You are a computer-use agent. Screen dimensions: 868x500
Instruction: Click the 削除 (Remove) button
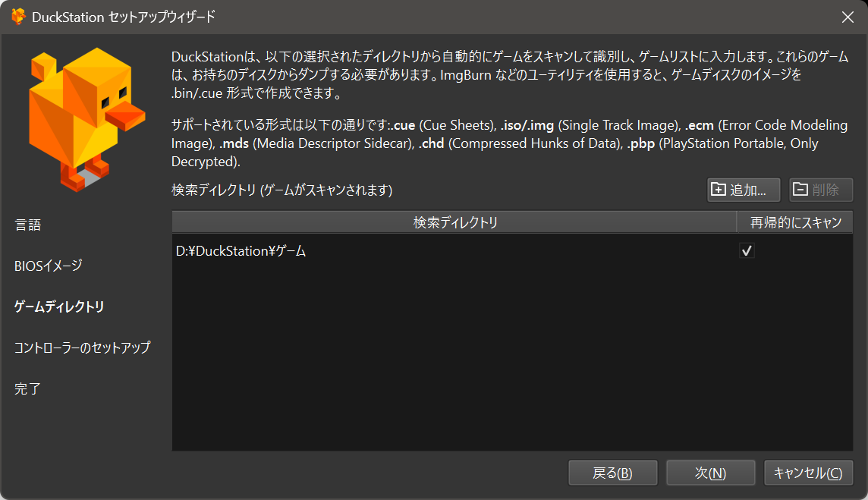click(821, 190)
